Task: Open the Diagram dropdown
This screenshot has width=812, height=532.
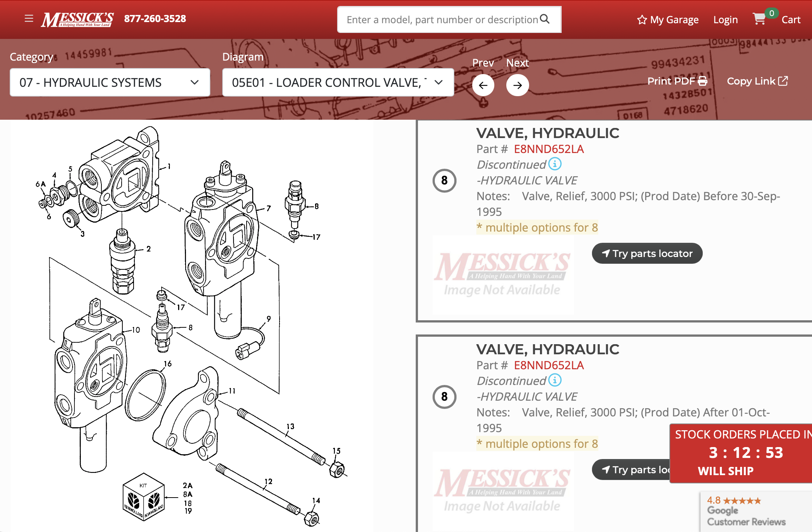Action: 338,82
